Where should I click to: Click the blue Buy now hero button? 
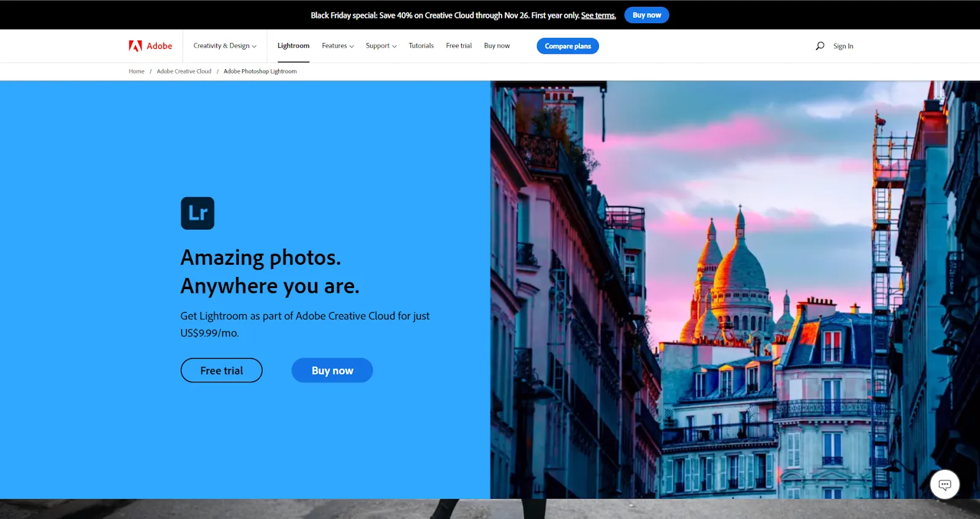(332, 370)
